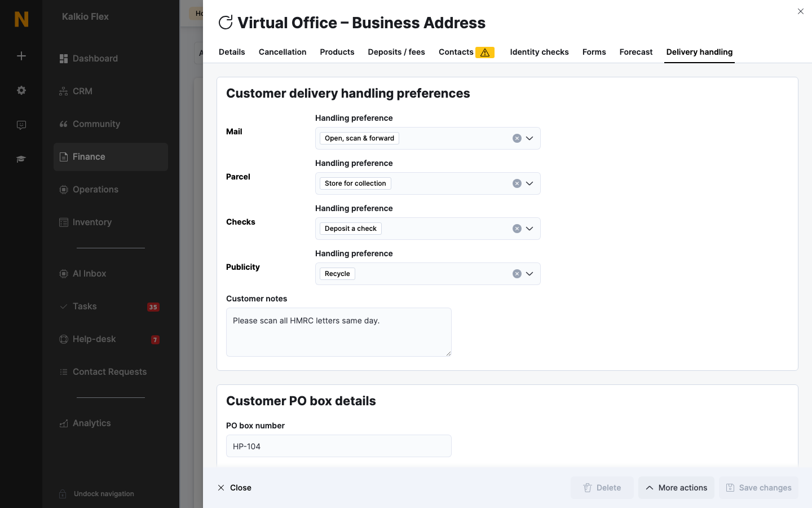Image resolution: width=812 pixels, height=508 pixels.
Task: Open Help-desk in the sidebar
Action: [111, 339]
